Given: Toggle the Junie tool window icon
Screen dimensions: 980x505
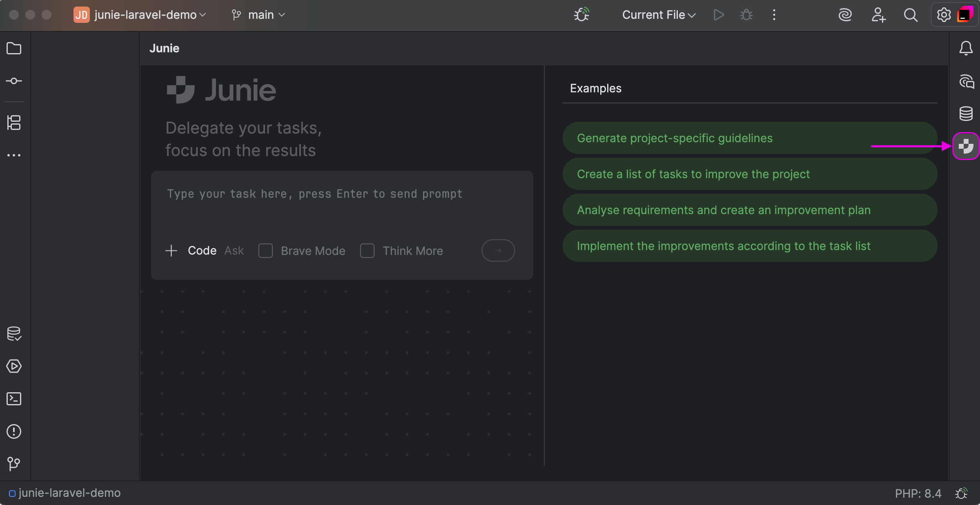Looking at the screenshot, I should coord(966,146).
